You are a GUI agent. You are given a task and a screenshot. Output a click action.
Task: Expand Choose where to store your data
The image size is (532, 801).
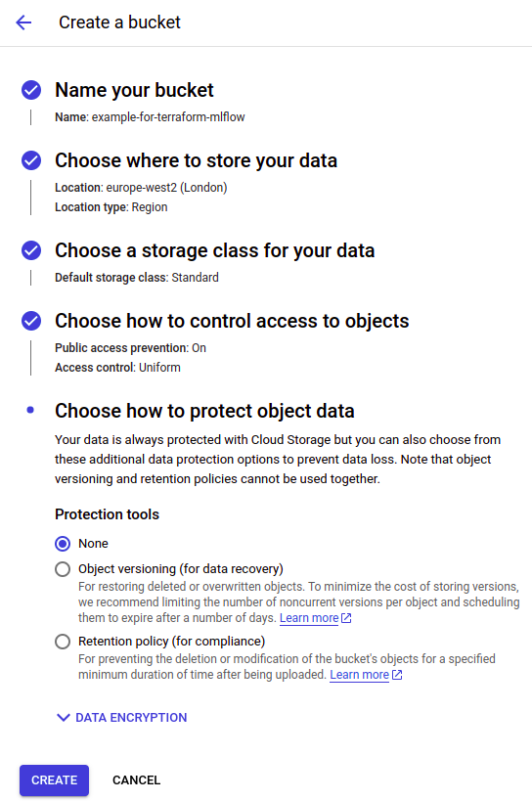click(x=196, y=160)
